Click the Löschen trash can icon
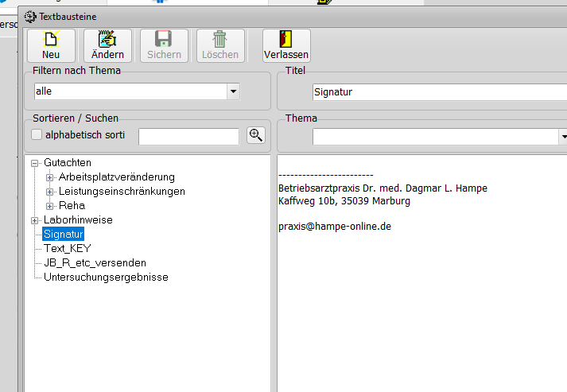Viewport: 567px width, 392px height. pyautogui.click(x=220, y=39)
